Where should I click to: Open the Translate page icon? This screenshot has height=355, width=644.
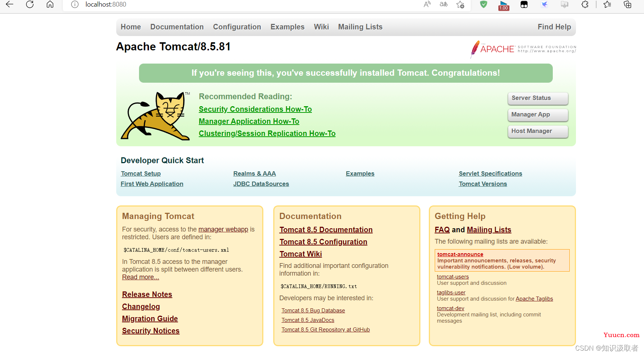coord(444,4)
